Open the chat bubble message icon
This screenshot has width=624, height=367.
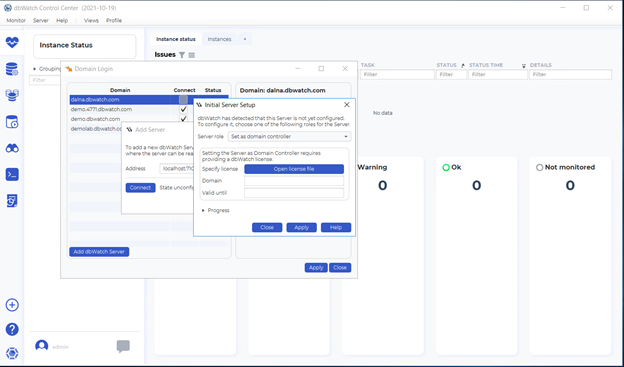pos(123,346)
